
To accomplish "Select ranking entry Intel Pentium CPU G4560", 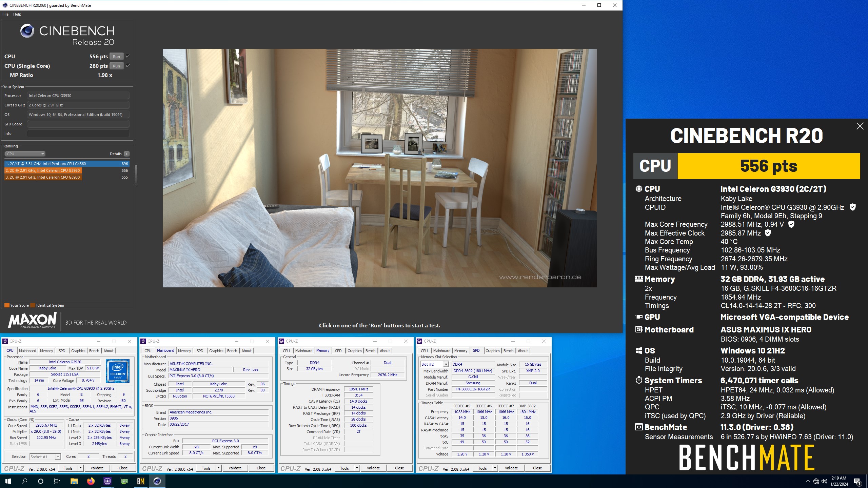I will 67,164.
